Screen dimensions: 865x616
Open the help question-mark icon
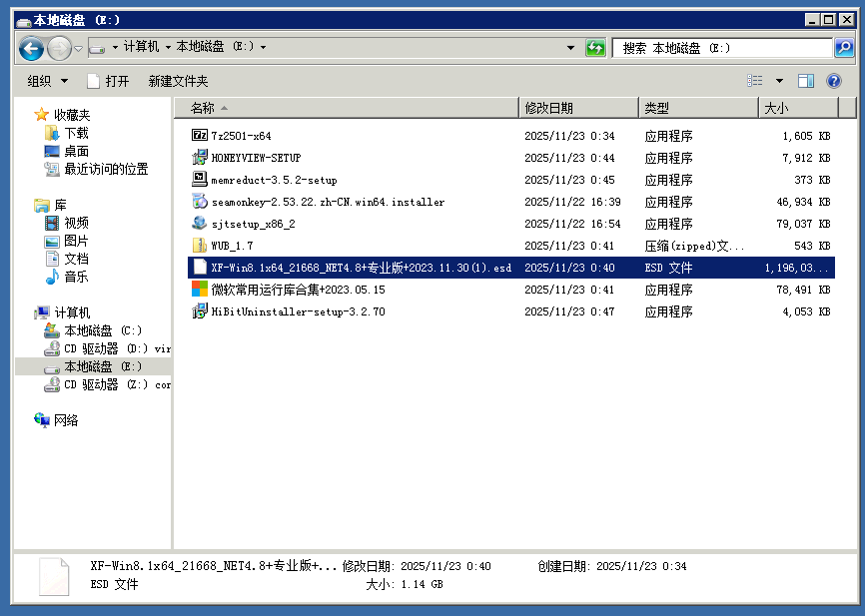coord(834,81)
